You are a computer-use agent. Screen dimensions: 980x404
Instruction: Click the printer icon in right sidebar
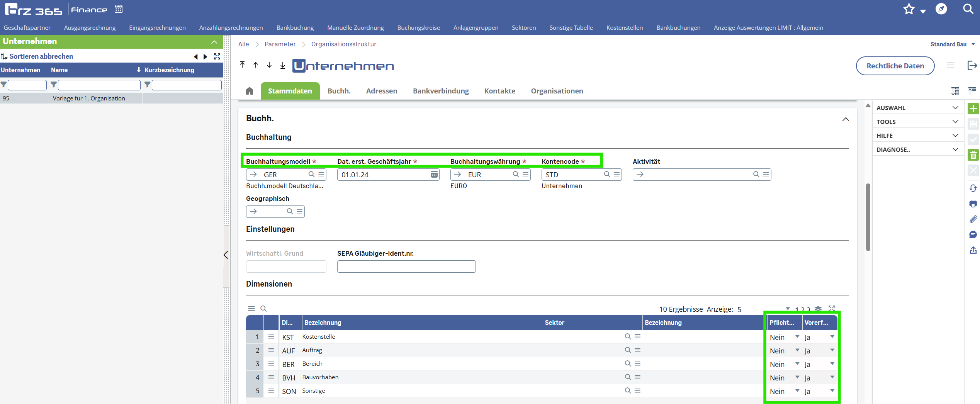pos(973,204)
